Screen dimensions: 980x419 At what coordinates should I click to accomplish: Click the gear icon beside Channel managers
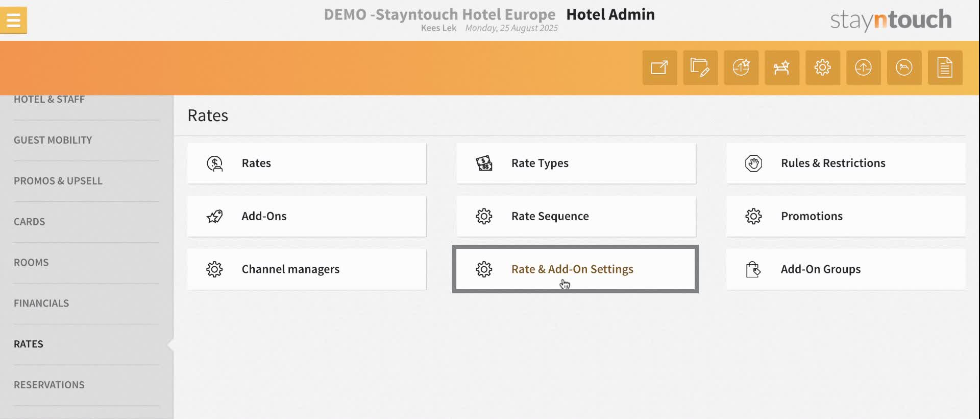[x=215, y=269]
